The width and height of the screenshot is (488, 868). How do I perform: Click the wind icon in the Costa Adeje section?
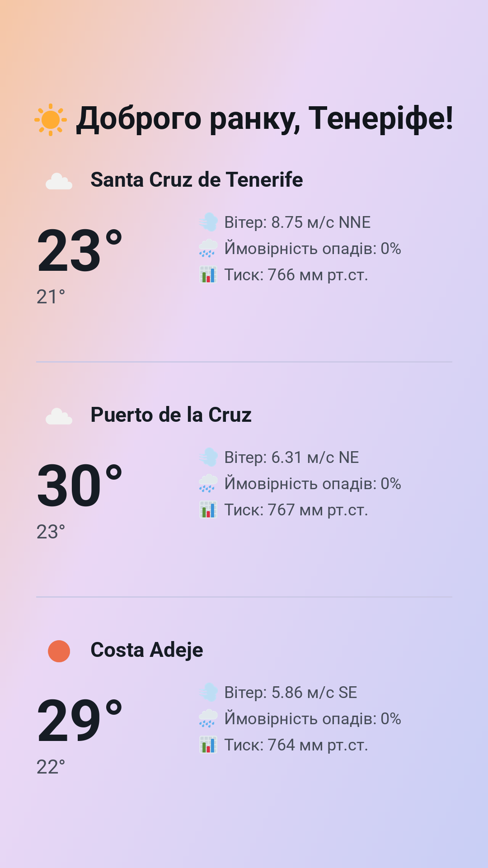coord(208,692)
